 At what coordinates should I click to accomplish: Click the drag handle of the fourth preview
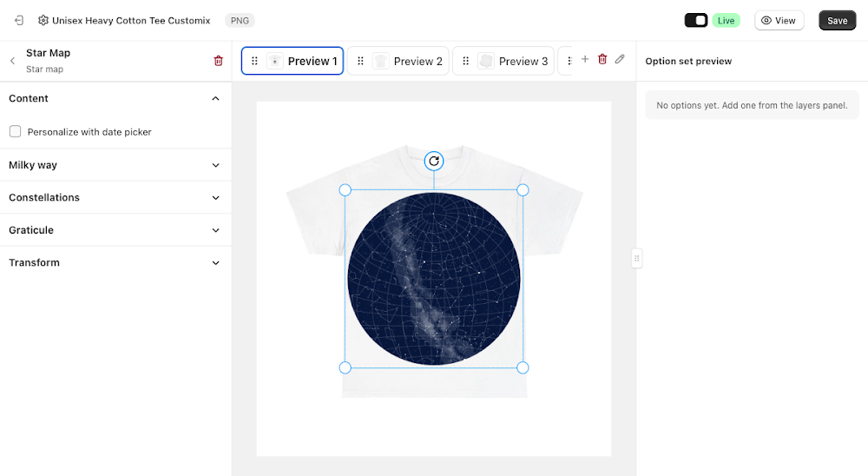569,61
